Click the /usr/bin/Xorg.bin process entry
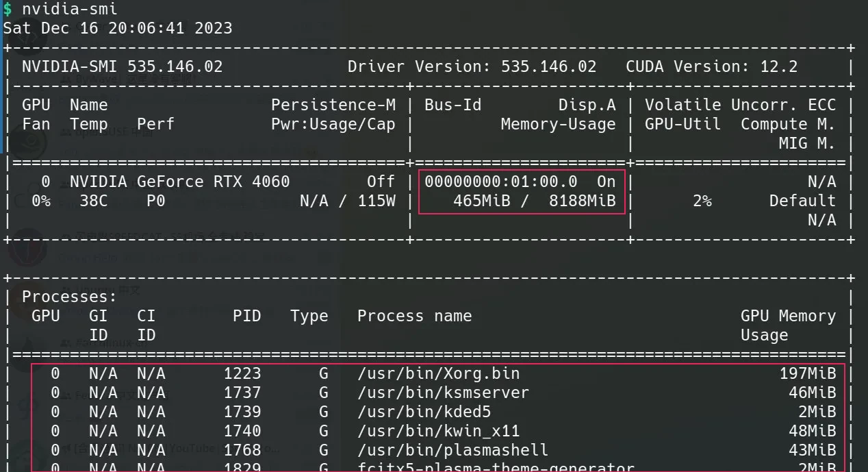The height and width of the screenshot is (472, 868). (438, 373)
